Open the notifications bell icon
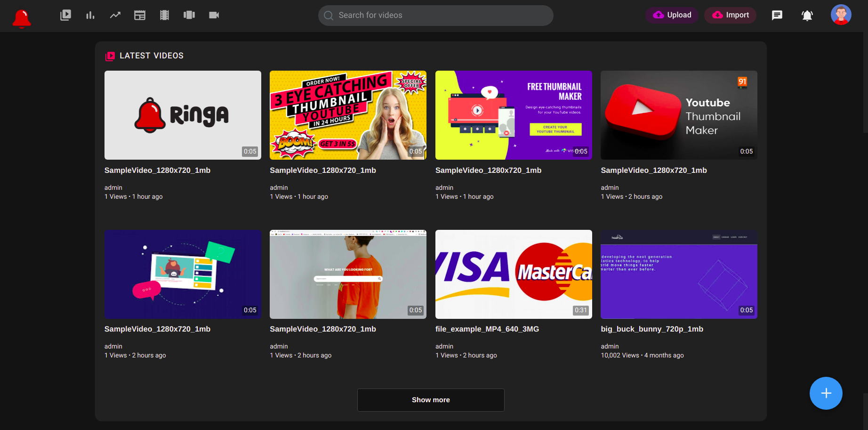868x430 pixels. 807,15
